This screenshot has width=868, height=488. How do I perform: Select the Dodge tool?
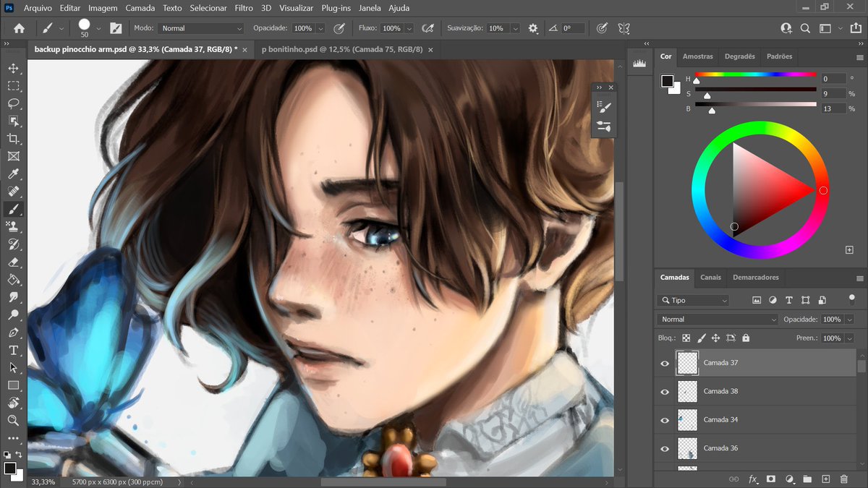coord(13,314)
